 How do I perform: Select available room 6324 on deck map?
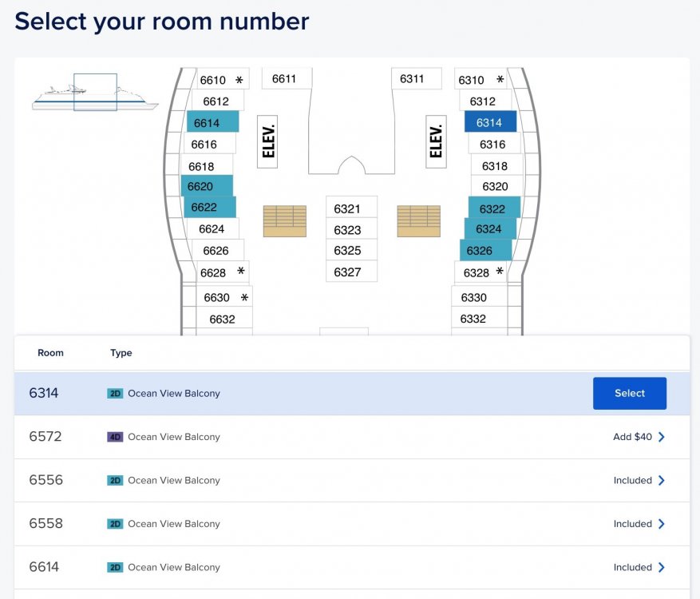[491, 228]
